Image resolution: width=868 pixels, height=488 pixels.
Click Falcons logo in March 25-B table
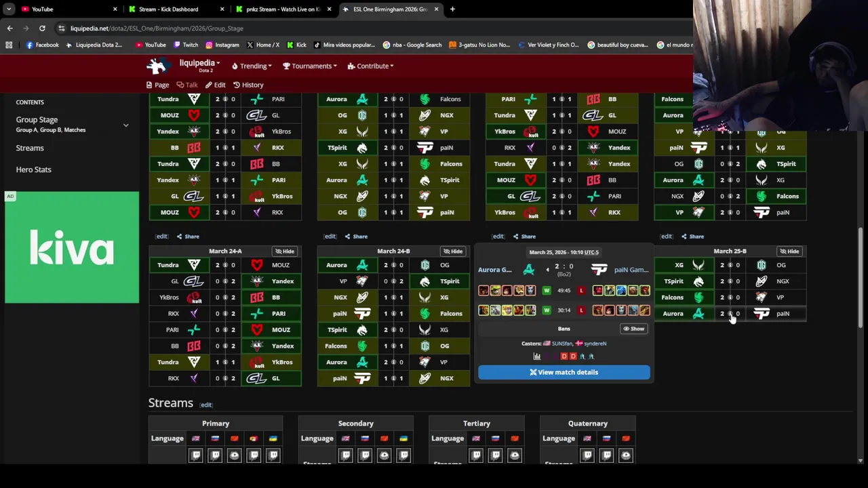pos(698,298)
